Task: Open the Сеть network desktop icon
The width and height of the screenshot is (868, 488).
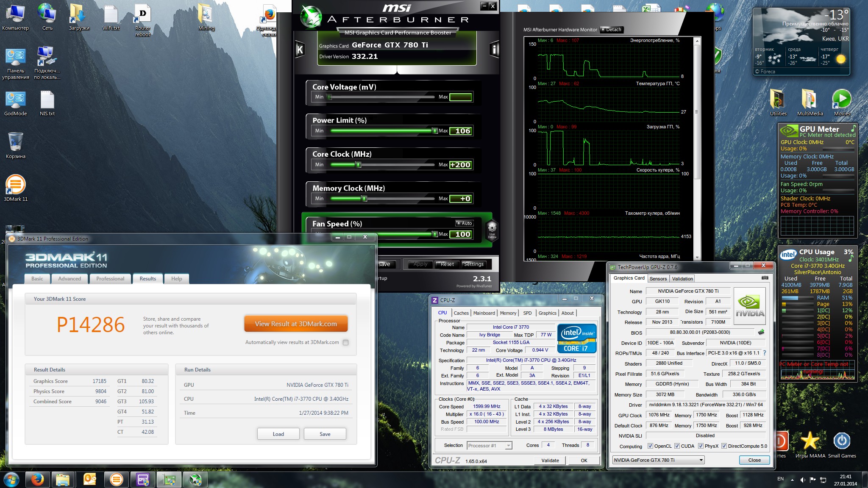Action: [47, 17]
